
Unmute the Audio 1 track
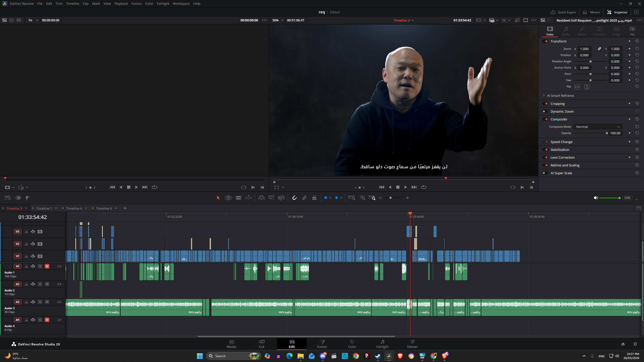[x=47, y=266]
